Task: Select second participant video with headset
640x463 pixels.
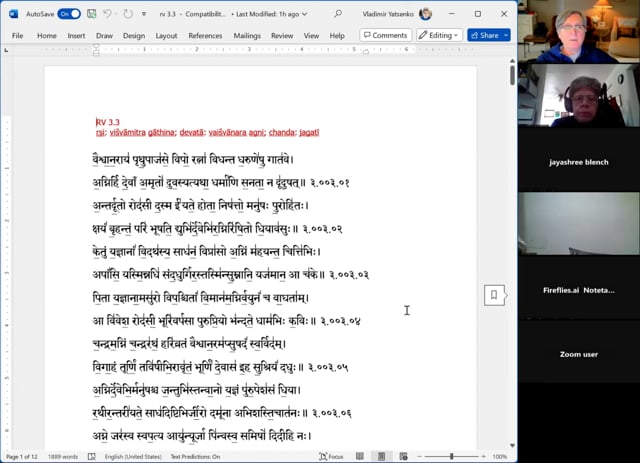Action: [x=579, y=96]
